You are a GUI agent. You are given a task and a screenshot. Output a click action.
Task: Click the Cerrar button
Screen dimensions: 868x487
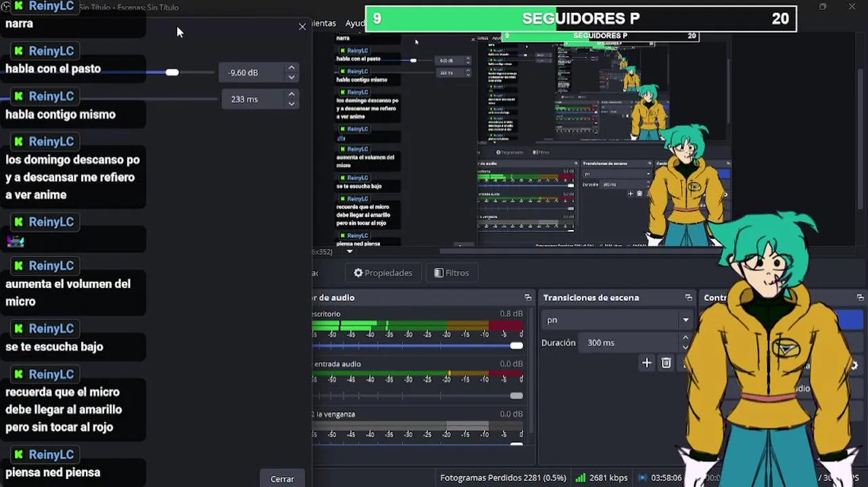[x=282, y=478]
